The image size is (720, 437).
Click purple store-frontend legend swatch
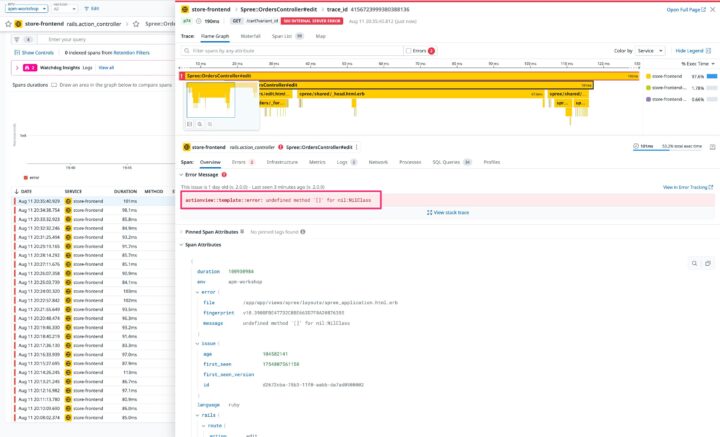click(648, 99)
